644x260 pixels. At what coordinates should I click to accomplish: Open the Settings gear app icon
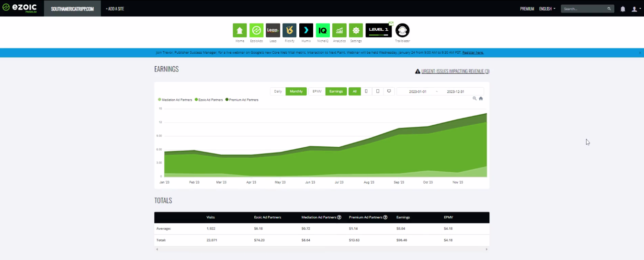click(356, 30)
